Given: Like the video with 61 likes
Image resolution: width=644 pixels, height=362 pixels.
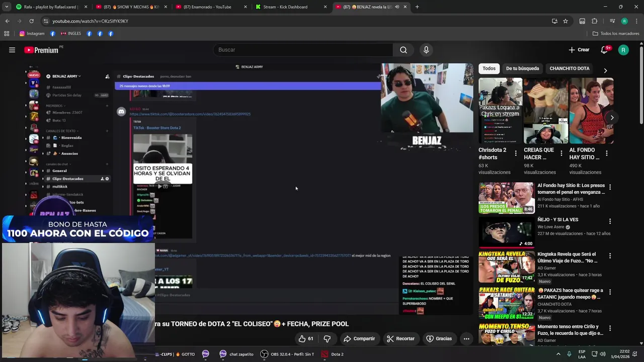Looking at the screenshot, I should 306,339.
